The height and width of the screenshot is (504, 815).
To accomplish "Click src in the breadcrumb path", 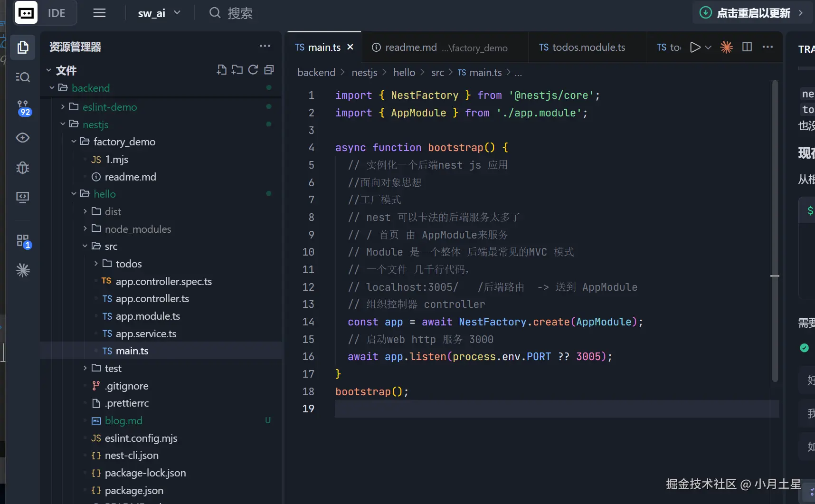I will [x=437, y=72].
